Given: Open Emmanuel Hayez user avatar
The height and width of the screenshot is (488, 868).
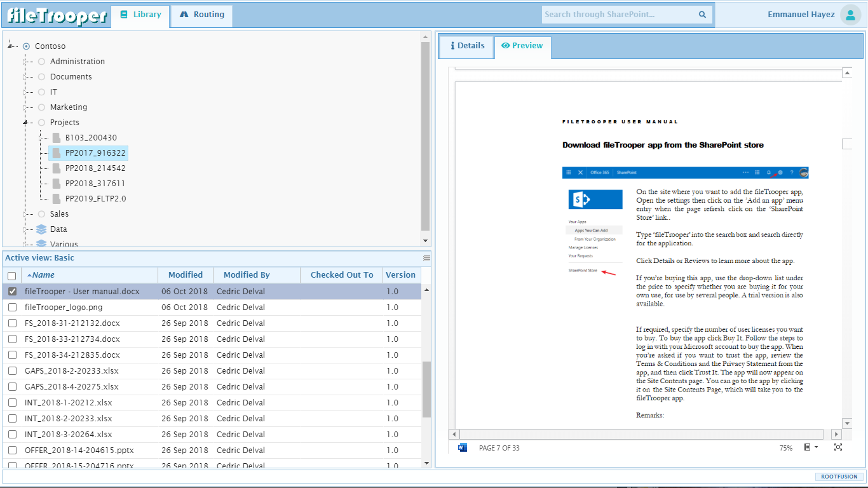Looking at the screenshot, I should (x=850, y=15).
